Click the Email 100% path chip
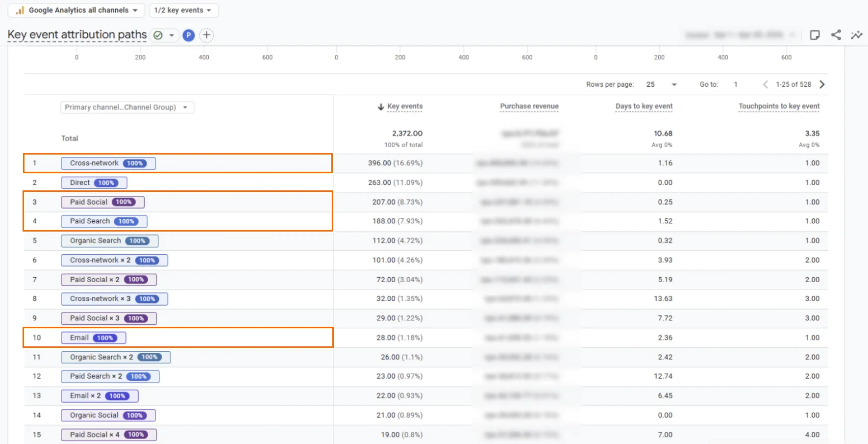This screenshot has width=868, height=444. pyautogui.click(x=94, y=338)
